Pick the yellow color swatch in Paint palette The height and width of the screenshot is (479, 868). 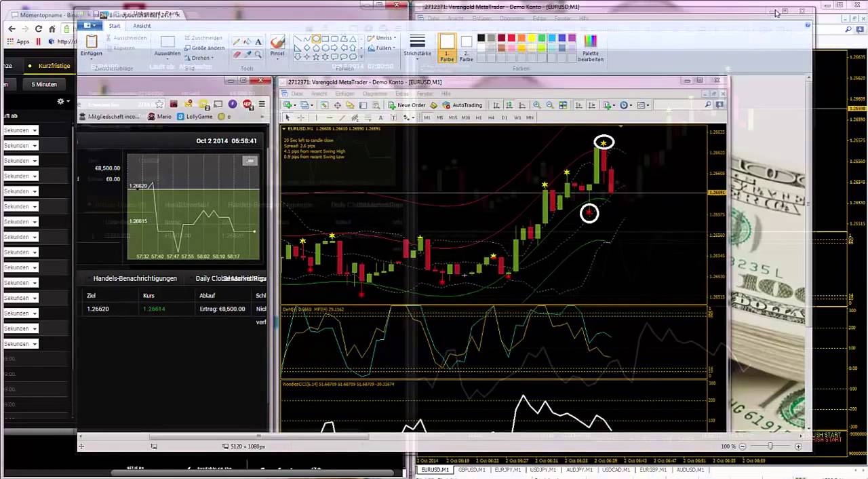pos(532,38)
